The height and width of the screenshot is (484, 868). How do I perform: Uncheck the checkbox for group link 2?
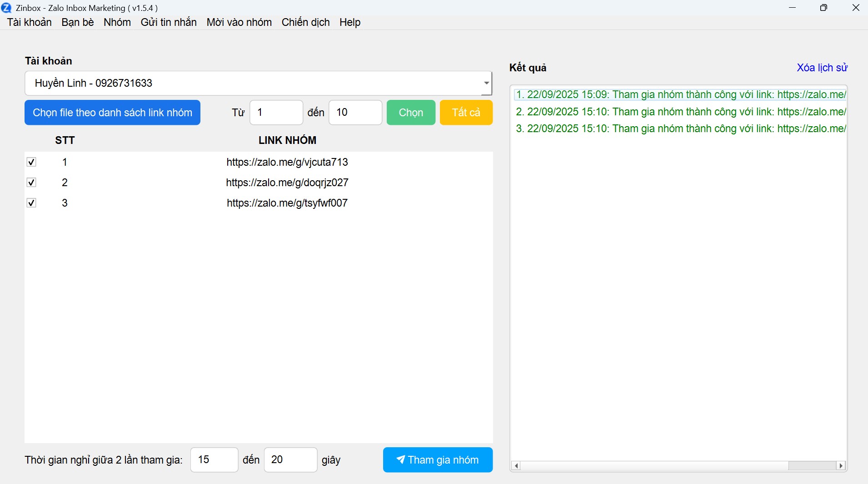tap(31, 183)
